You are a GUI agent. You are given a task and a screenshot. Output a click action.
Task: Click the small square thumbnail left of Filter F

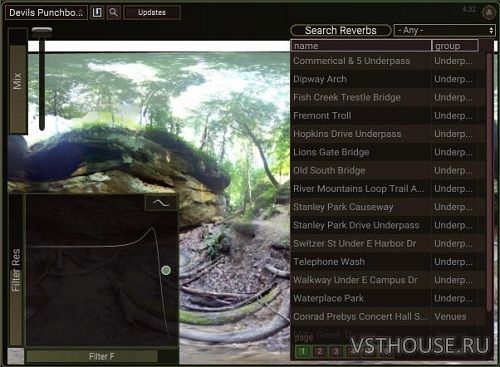coord(16,356)
